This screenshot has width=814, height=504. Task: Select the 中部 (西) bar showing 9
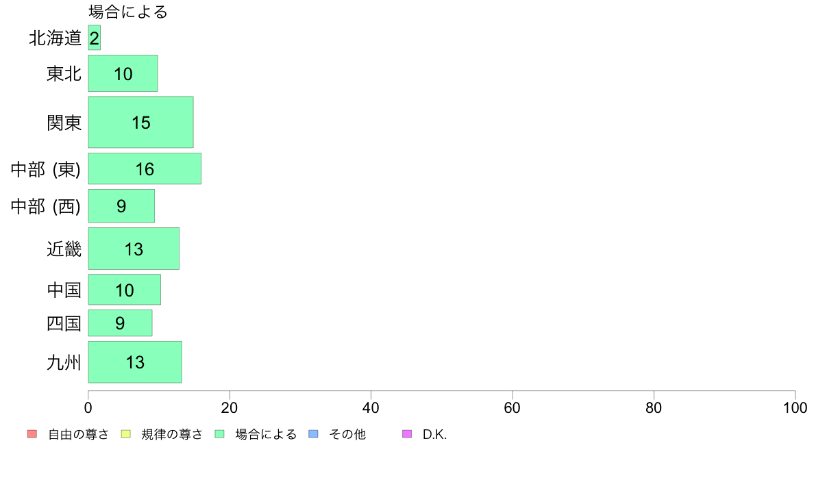click(121, 206)
